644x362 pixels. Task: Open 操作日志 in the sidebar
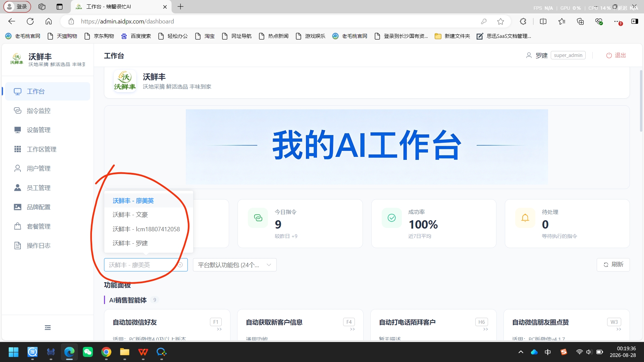[48, 245]
